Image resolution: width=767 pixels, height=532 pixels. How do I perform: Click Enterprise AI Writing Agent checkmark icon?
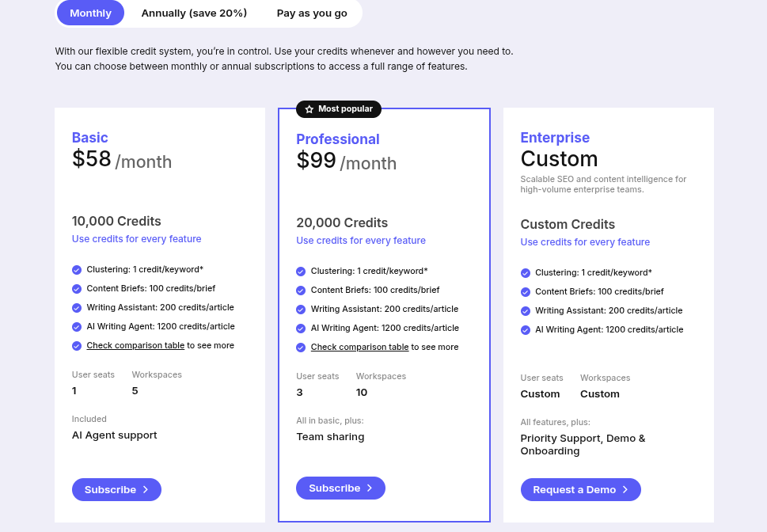526,330
